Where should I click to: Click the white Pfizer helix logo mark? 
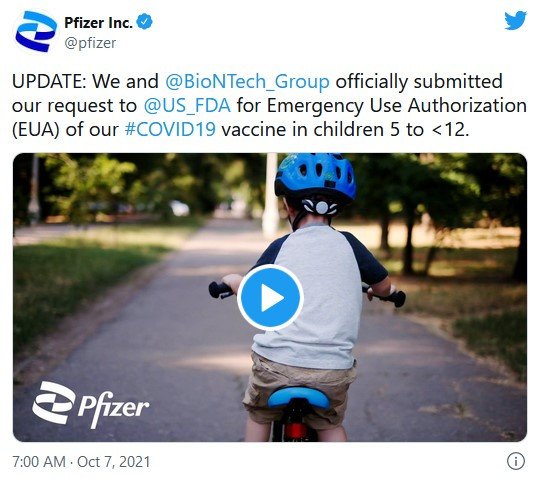click(x=53, y=402)
